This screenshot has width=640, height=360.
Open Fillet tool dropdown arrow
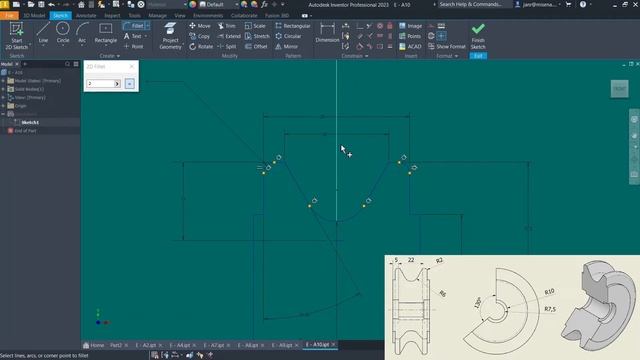(148, 26)
